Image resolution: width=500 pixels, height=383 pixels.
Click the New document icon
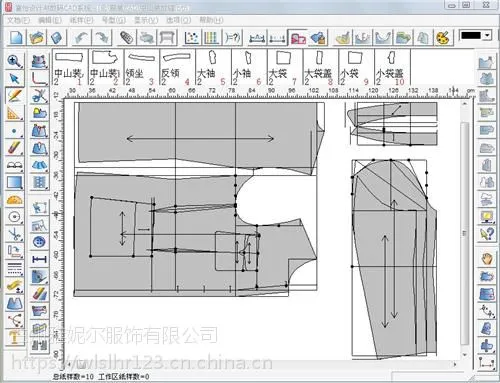(16, 37)
